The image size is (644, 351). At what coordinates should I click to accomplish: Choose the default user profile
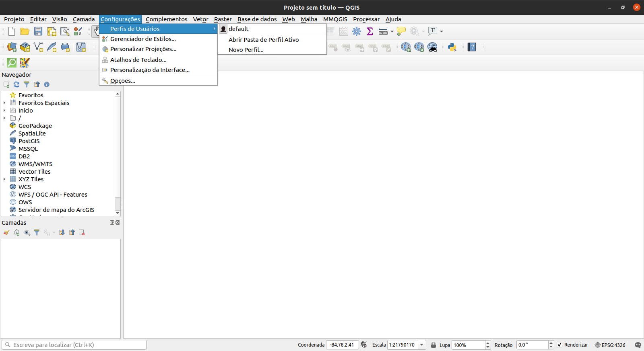272,29
